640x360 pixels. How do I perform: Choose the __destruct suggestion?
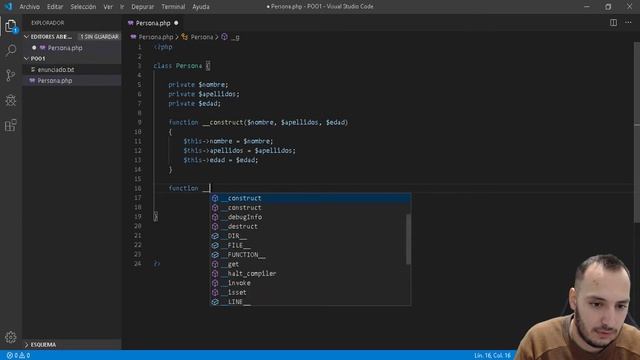click(310, 226)
